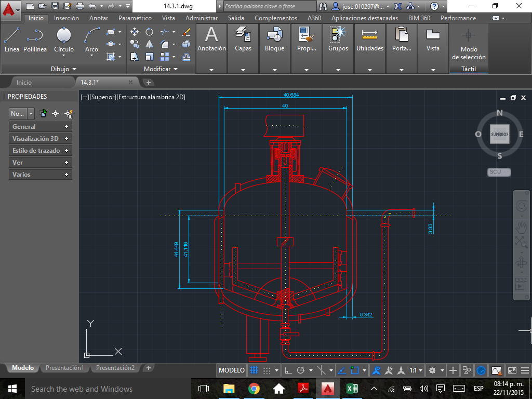Viewport: 532px width, 399px height.
Task: Click Quick Select icon in Propiedades panel
Action: pos(69,114)
